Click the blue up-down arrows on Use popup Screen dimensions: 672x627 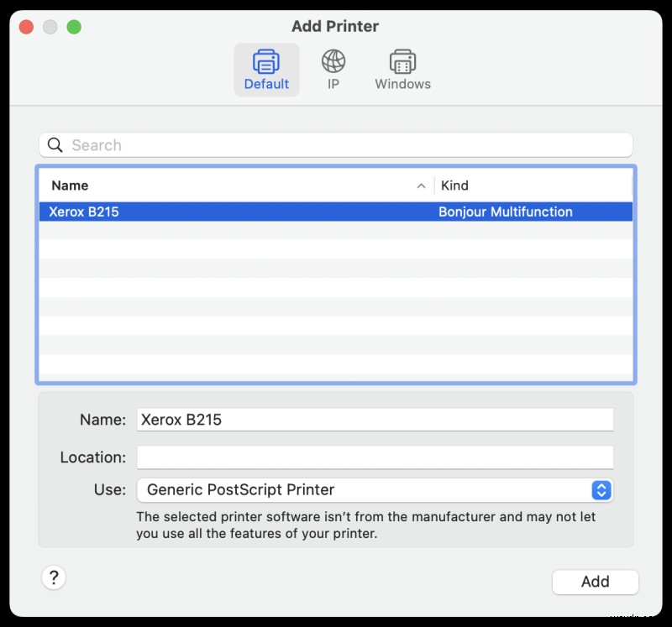click(601, 490)
